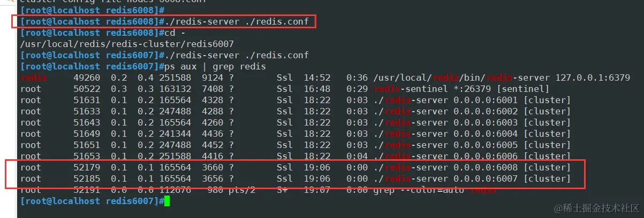Click PID 52191 in process list

point(87,190)
